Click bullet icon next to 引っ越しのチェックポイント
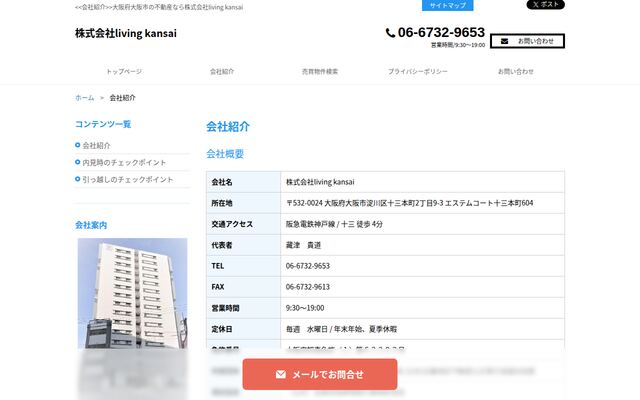 click(78, 179)
